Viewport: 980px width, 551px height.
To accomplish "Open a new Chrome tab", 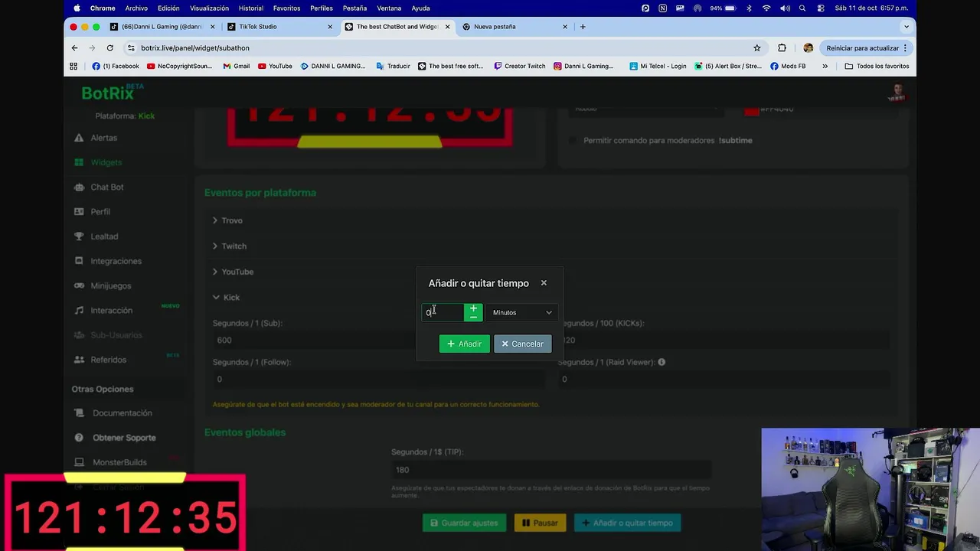I will 583,27.
